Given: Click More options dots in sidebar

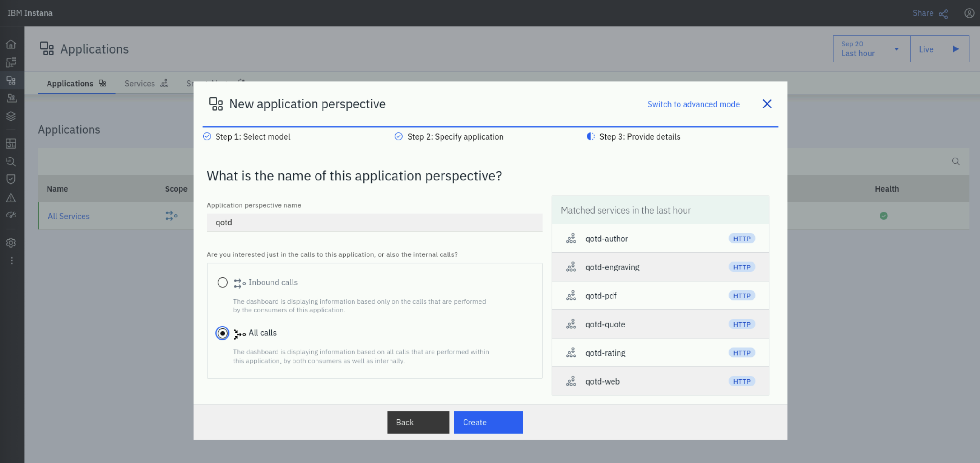Looking at the screenshot, I should click(x=12, y=261).
